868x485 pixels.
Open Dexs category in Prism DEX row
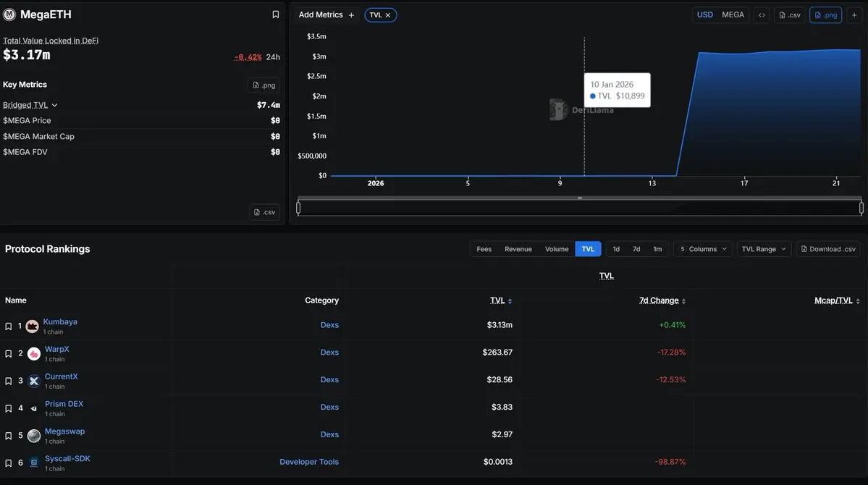[x=329, y=407]
